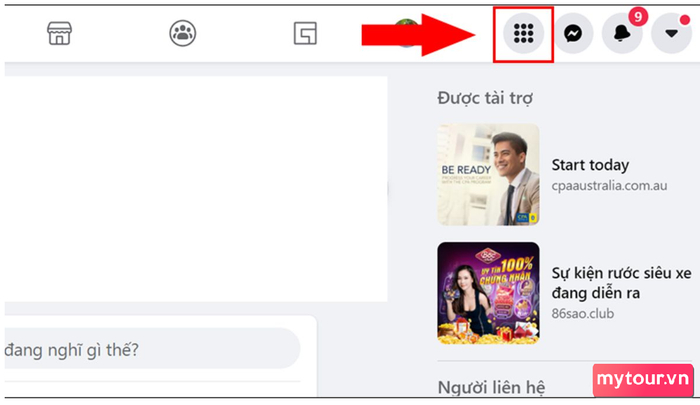This screenshot has height=405, width=700.
Task: Open the CPA Australia ad thumbnail
Action: 488,175
